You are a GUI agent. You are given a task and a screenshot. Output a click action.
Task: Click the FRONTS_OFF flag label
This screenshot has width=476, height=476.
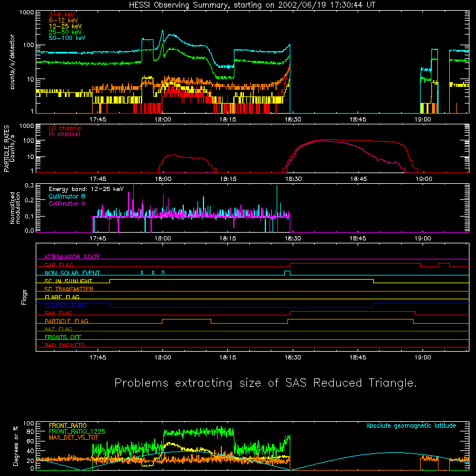click(x=63, y=337)
